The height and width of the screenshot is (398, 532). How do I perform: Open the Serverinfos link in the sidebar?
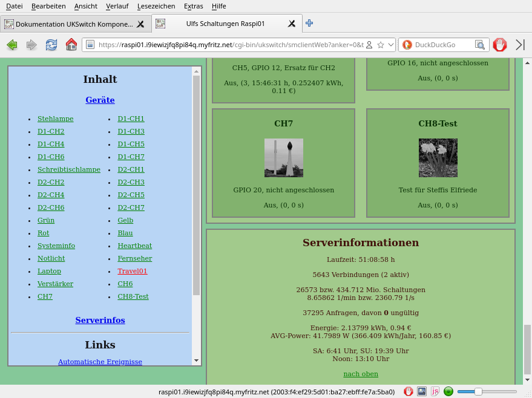[100, 320]
